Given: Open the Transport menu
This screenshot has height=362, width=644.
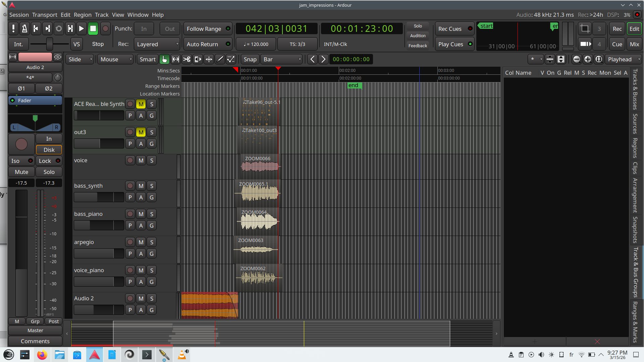Looking at the screenshot, I should (x=45, y=15).
